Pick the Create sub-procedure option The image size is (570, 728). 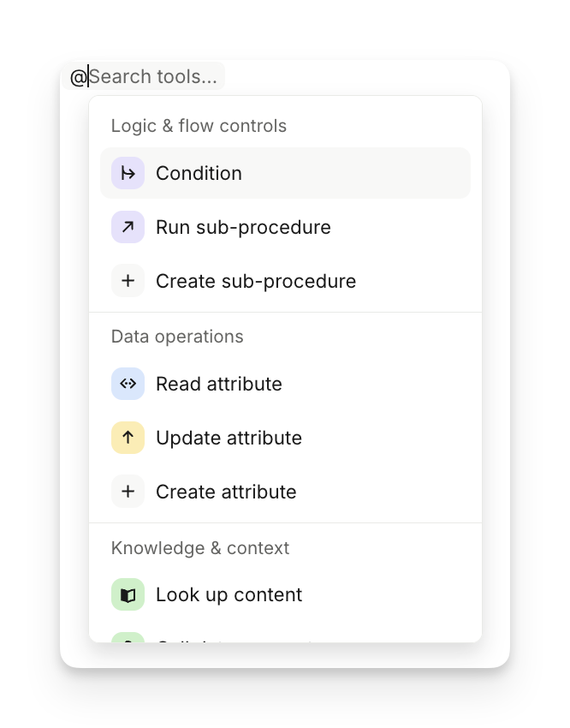(256, 282)
